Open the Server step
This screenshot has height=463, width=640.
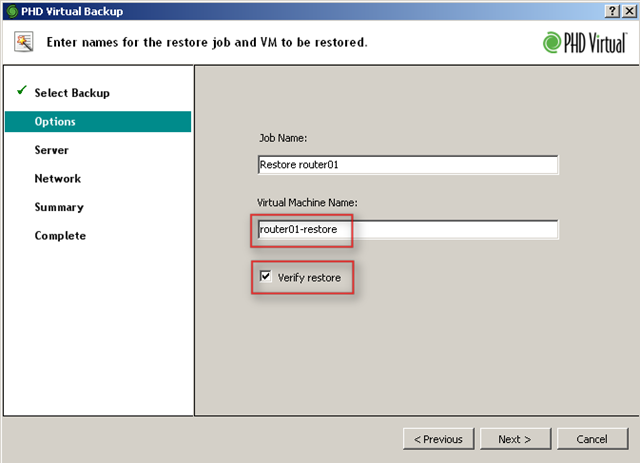click(51, 150)
